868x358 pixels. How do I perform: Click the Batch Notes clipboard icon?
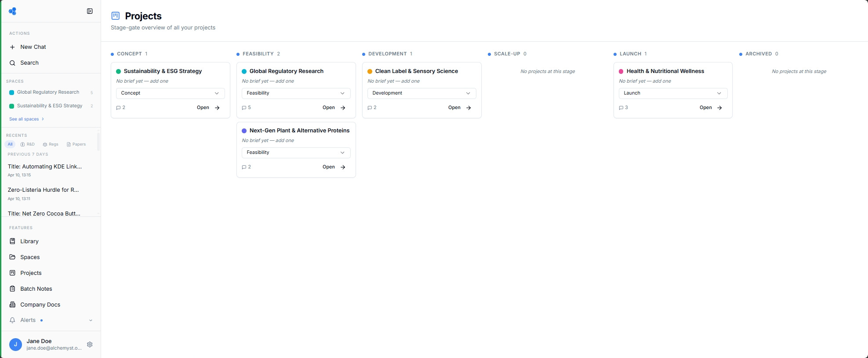12,289
